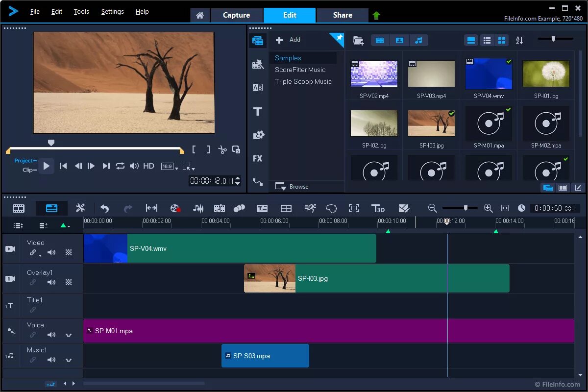Open the Settings menu

point(112,12)
